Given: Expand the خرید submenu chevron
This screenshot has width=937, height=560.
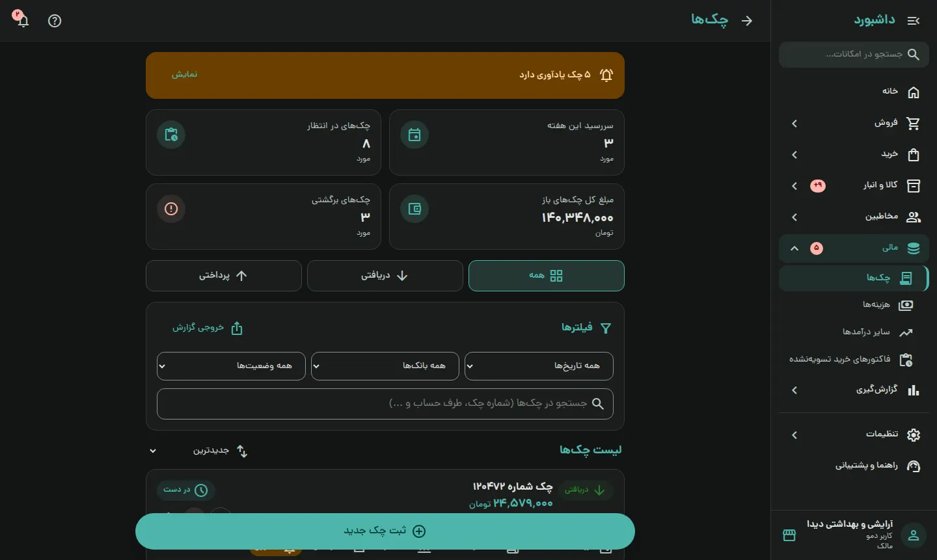Looking at the screenshot, I should [794, 155].
